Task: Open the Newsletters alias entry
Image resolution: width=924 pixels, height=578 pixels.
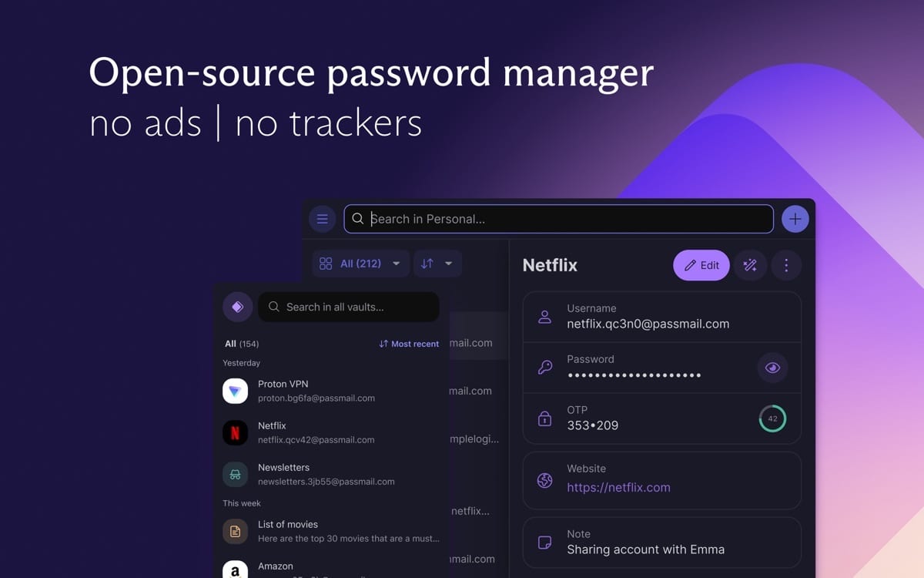Action: [331, 474]
